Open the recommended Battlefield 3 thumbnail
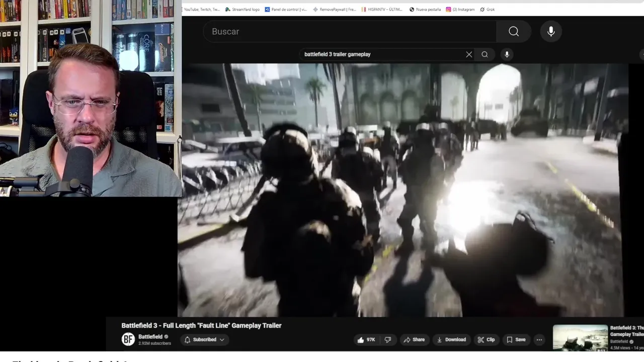The width and height of the screenshot is (644, 362). point(580,338)
